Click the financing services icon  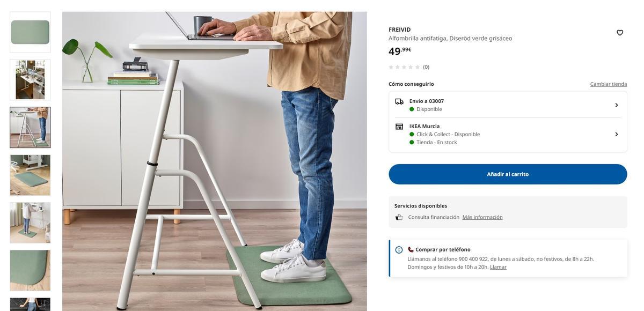(x=399, y=217)
